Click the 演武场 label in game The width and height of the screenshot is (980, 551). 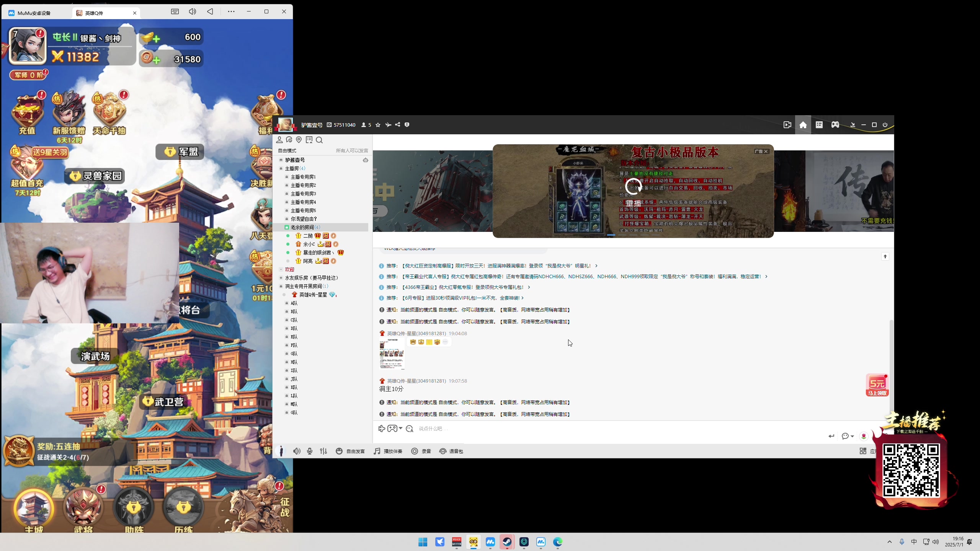95,356
